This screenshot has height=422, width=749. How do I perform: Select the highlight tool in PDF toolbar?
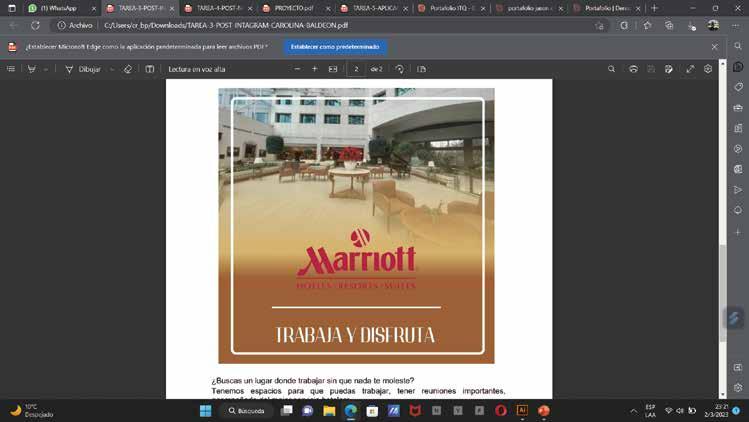coord(32,69)
